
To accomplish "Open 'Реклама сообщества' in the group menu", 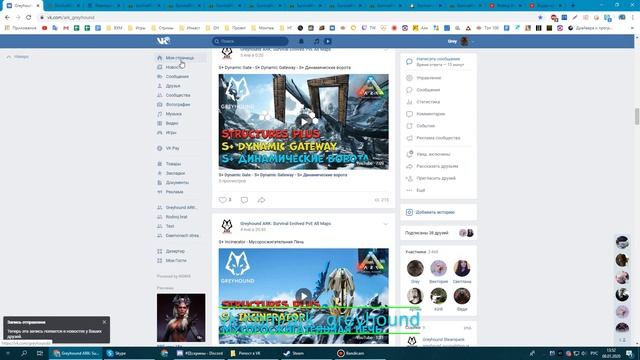I will [438, 138].
